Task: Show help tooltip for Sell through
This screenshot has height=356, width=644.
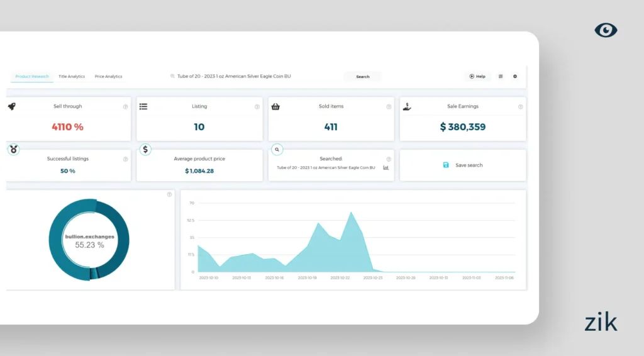Action: coord(125,107)
